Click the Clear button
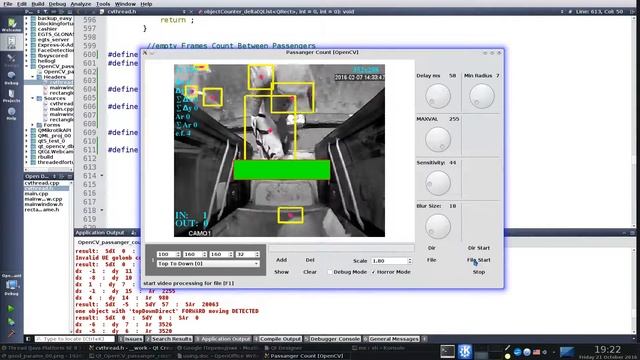This screenshot has width=640, height=360. coord(310,272)
